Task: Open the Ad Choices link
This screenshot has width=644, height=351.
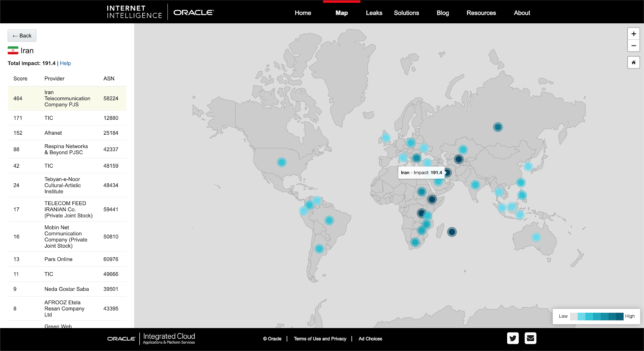Action: pos(370,339)
